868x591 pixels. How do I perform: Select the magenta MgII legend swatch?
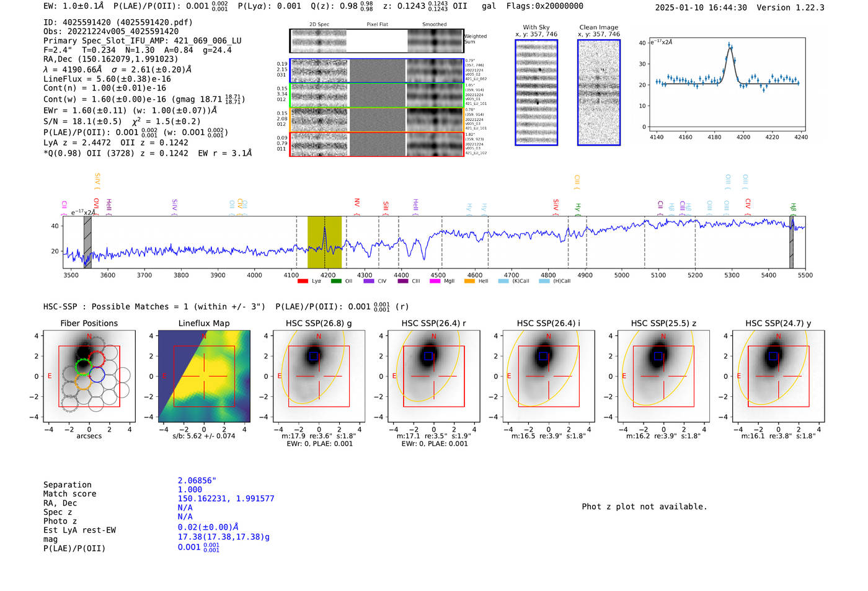tap(435, 282)
